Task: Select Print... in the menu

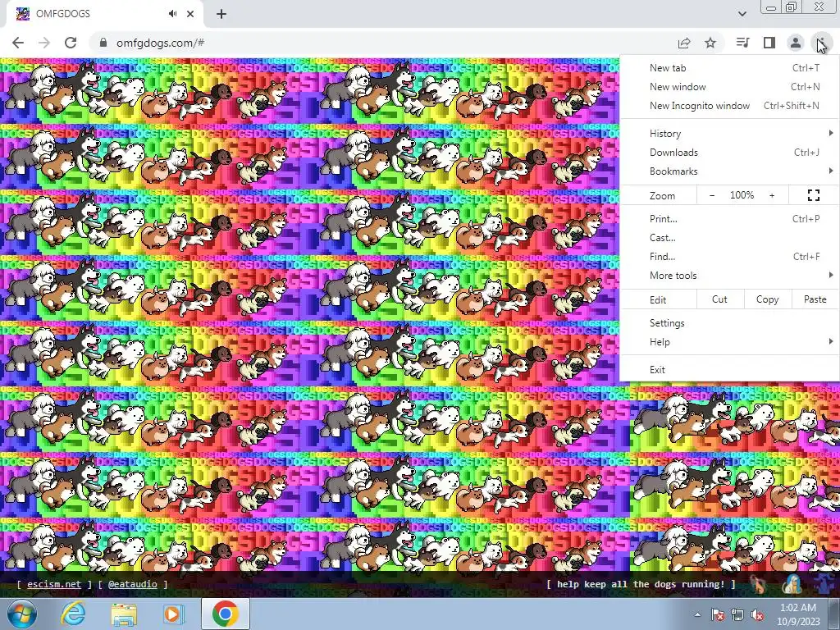Action: point(729,218)
